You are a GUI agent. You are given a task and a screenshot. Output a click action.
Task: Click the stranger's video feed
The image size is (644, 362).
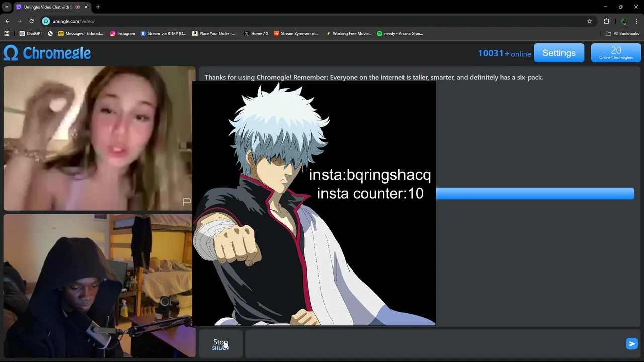(99, 138)
